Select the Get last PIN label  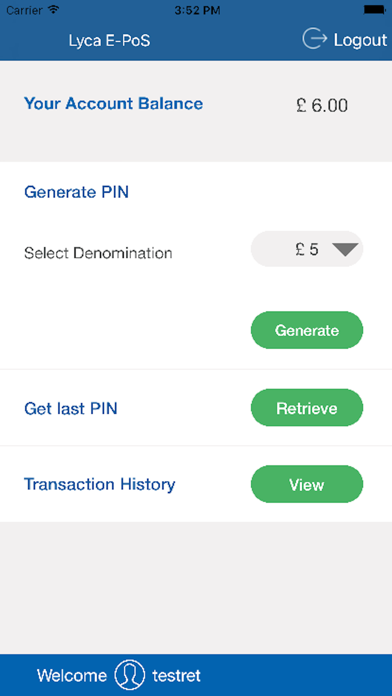pos(71,408)
